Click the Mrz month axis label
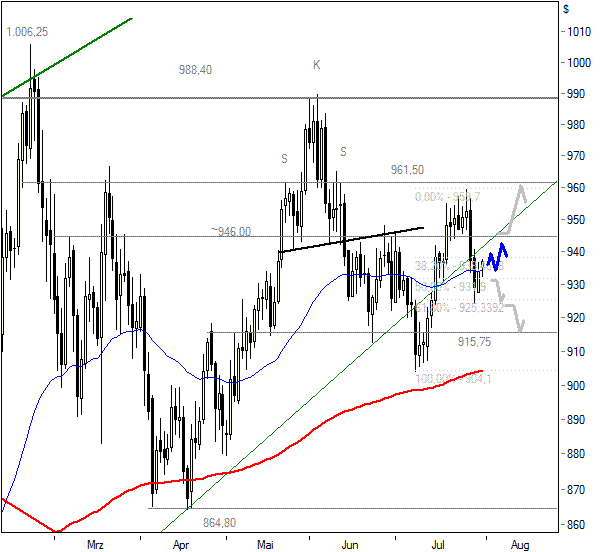The image size is (600, 552). 95,544
